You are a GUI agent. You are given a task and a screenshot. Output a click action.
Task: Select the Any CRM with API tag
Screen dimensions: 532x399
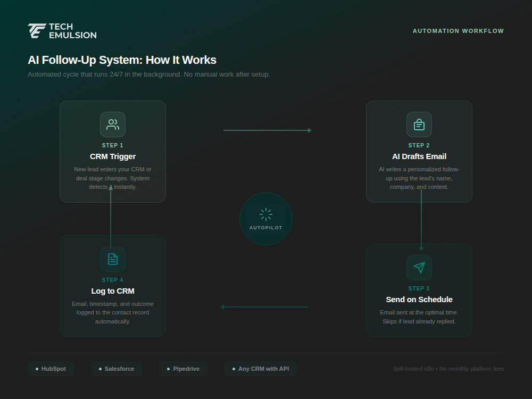[261, 369]
